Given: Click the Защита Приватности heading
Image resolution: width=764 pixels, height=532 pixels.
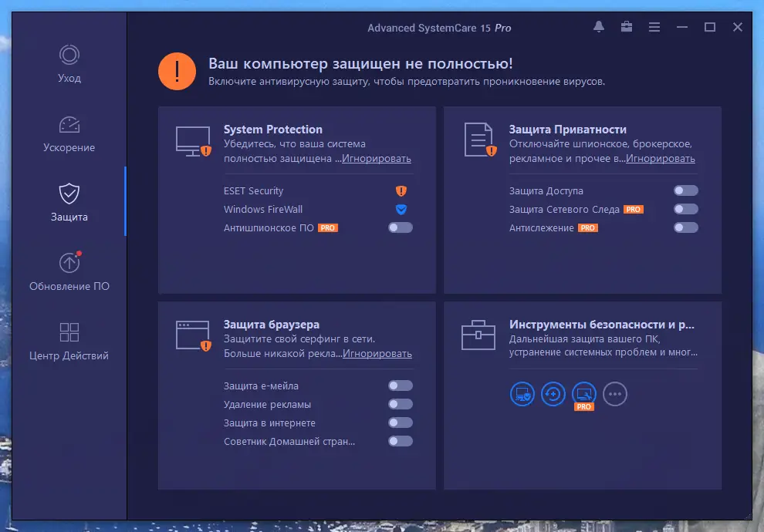Looking at the screenshot, I should [568, 130].
